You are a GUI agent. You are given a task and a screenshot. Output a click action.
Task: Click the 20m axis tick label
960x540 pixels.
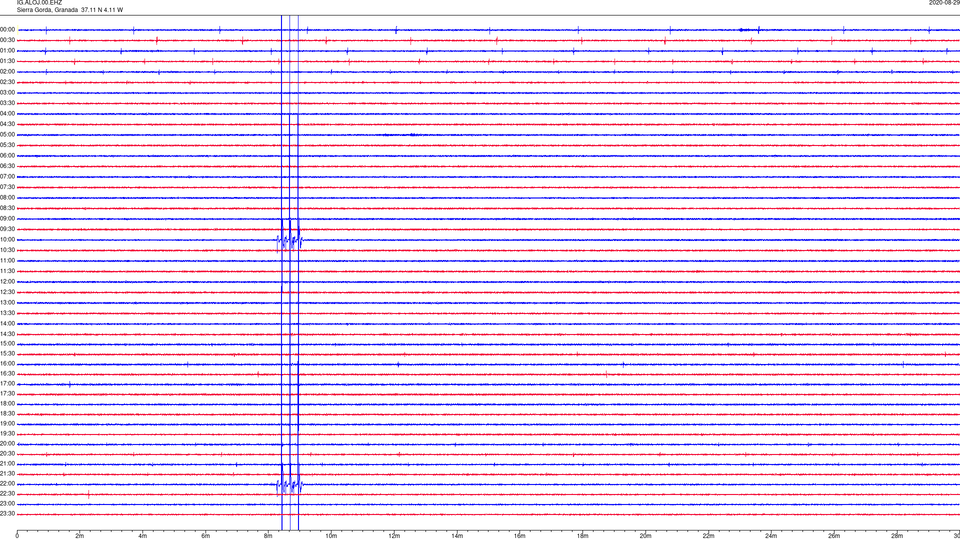pyautogui.click(x=645, y=536)
